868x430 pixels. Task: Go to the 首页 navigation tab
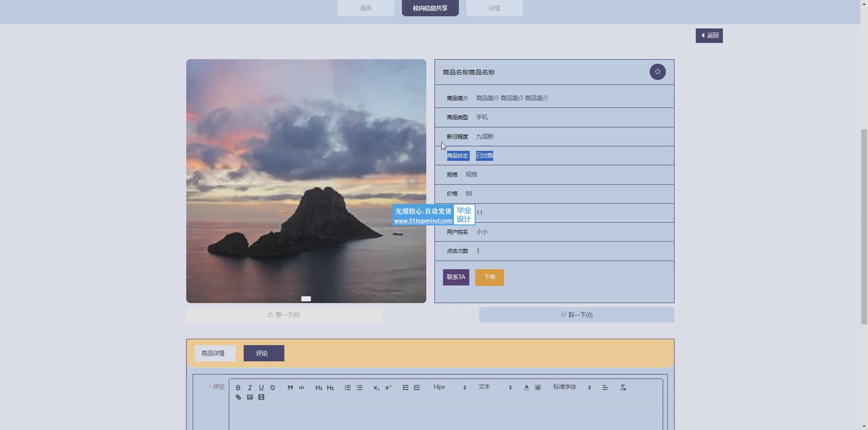(x=365, y=8)
